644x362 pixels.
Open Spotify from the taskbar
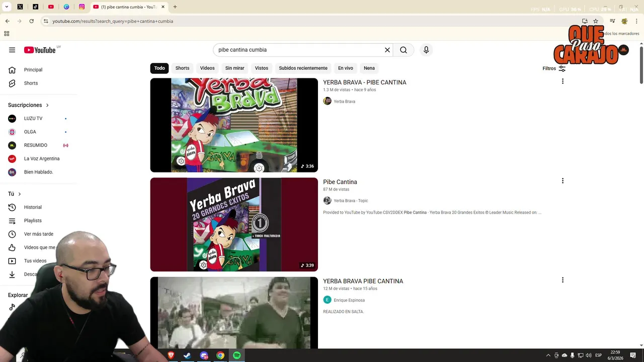[x=236, y=355]
